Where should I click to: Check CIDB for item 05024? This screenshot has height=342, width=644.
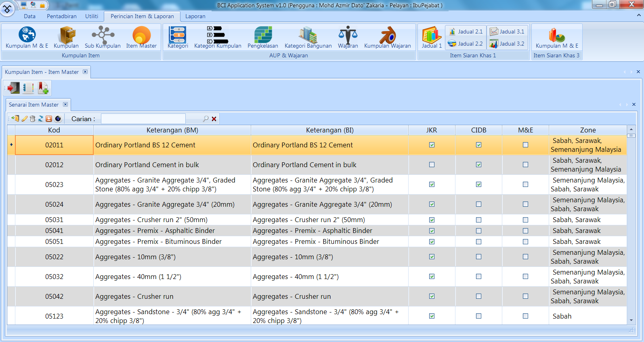[x=478, y=204]
